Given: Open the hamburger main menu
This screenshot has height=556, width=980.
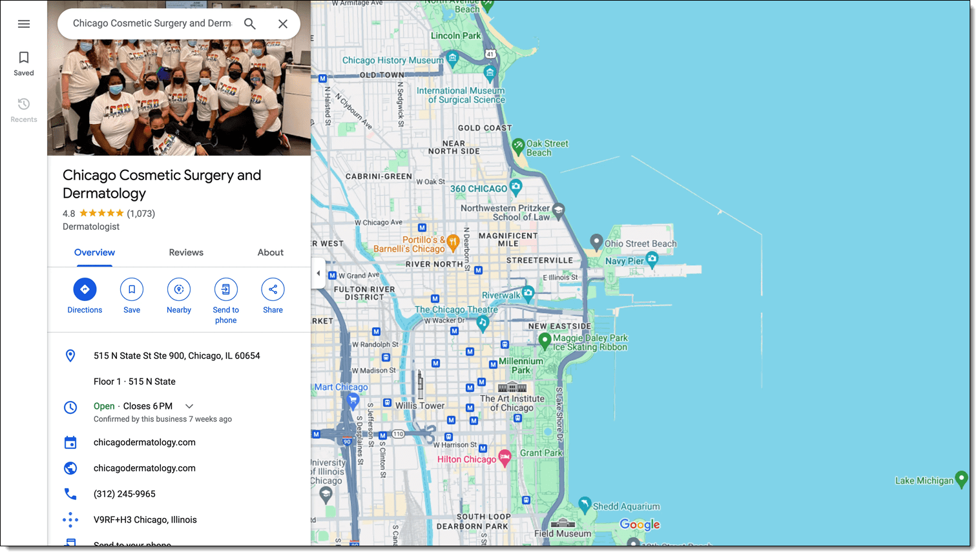Looking at the screenshot, I should (24, 24).
